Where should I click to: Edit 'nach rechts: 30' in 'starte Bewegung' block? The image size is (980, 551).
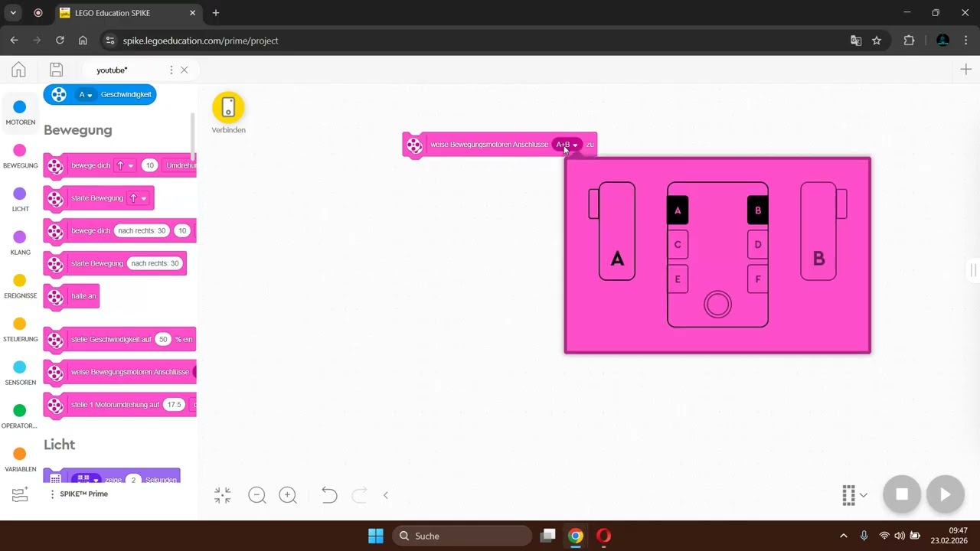tap(154, 263)
